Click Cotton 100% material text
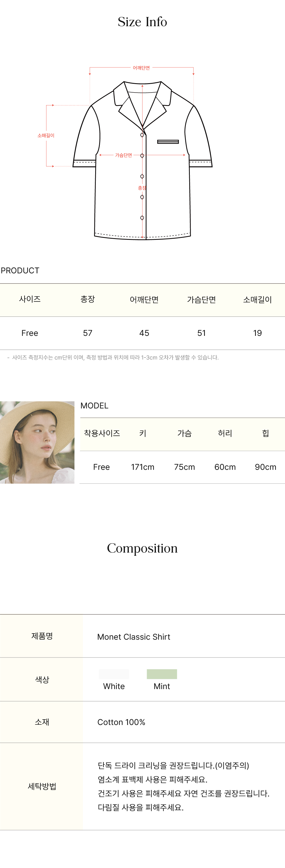 click(121, 722)
